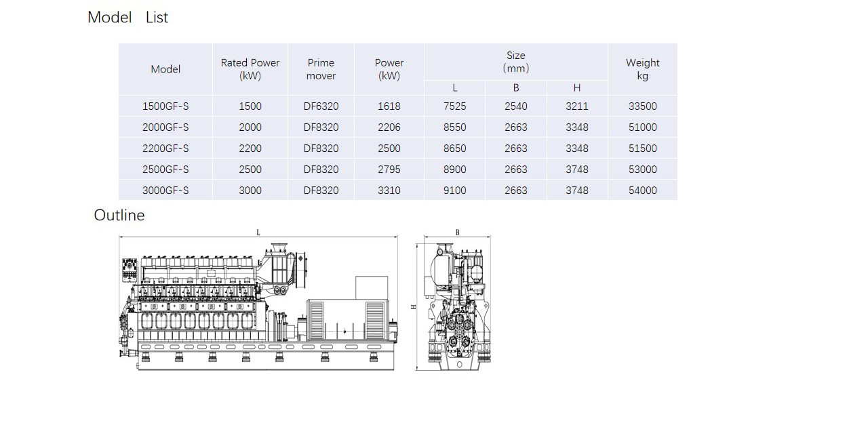Click weight value 53000

643,169
